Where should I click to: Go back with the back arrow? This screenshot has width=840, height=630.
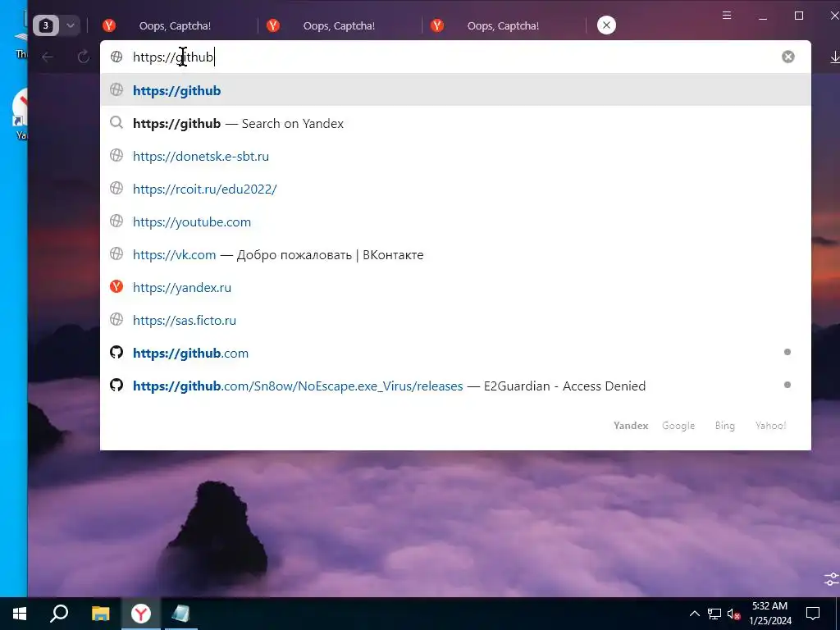[x=47, y=57]
